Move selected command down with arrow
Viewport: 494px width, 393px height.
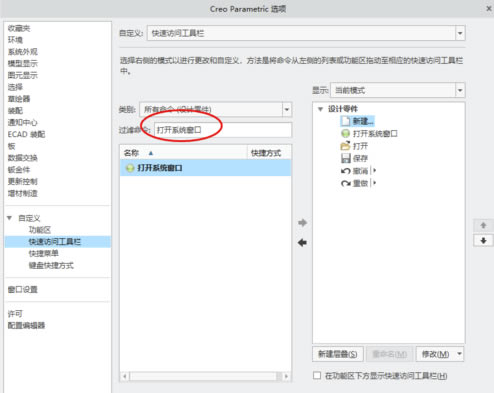(483, 241)
